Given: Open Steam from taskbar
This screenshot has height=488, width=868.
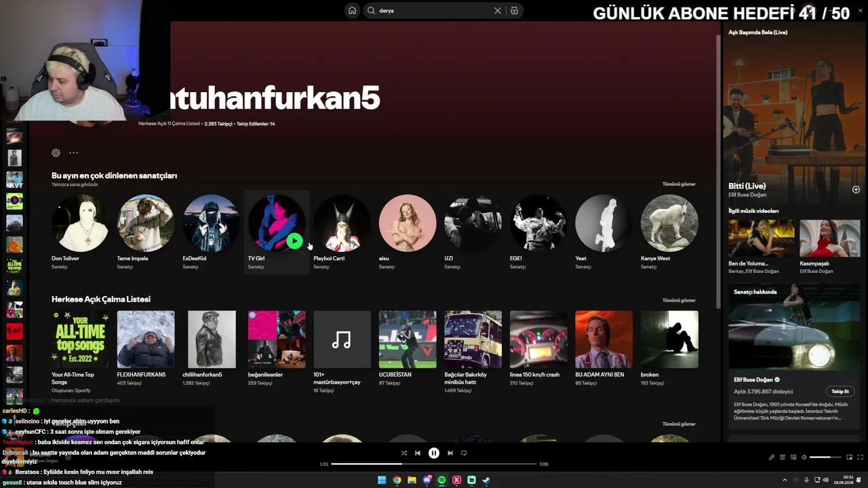Looking at the screenshot, I should [486, 481].
